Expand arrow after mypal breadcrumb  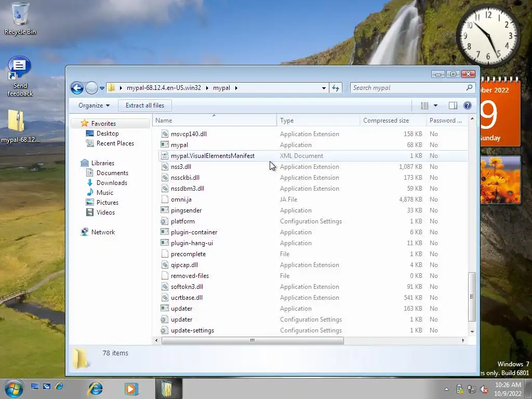click(236, 88)
